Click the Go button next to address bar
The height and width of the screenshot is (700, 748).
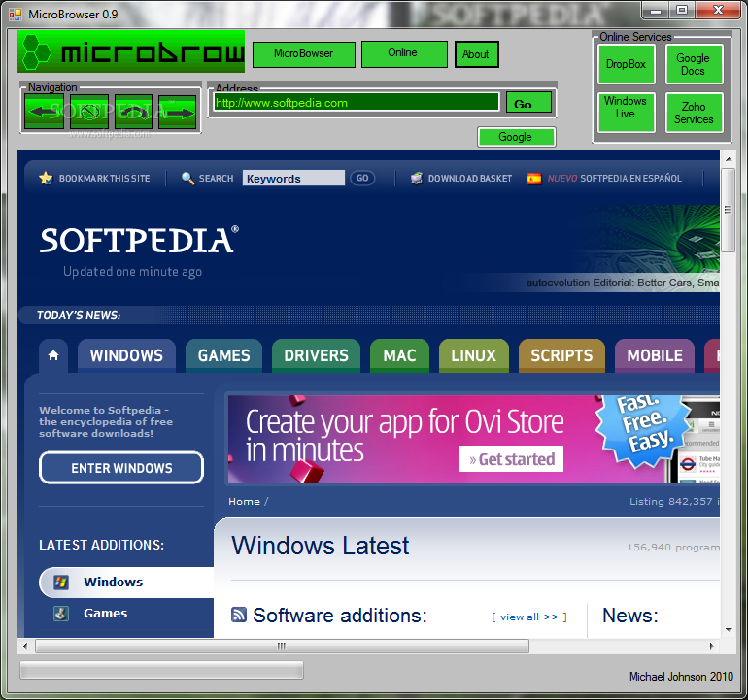click(x=529, y=102)
